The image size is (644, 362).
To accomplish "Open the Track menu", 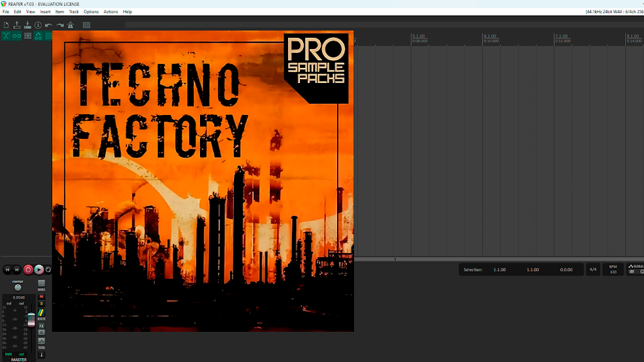I will point(74,12).
